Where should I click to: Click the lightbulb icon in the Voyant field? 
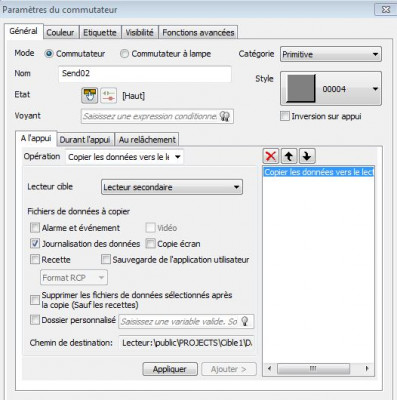point(225,116)
